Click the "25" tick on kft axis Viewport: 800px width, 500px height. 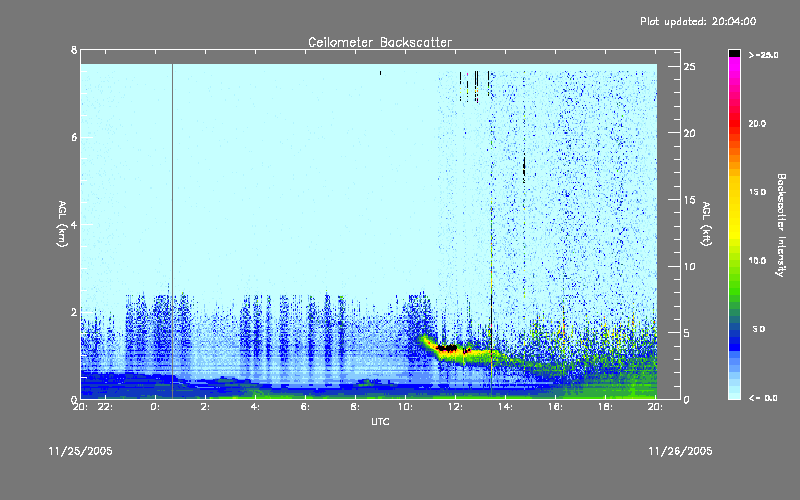689,67
